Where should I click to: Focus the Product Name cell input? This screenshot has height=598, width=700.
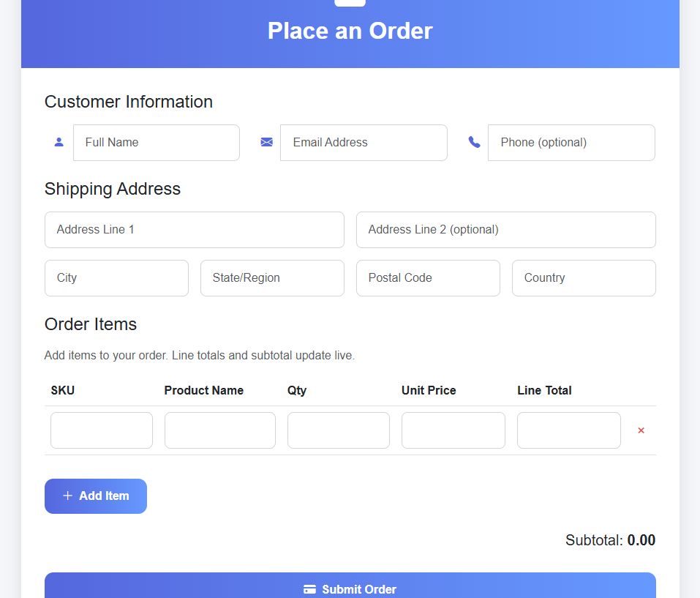pyautogui.click(x=219, y=430)
